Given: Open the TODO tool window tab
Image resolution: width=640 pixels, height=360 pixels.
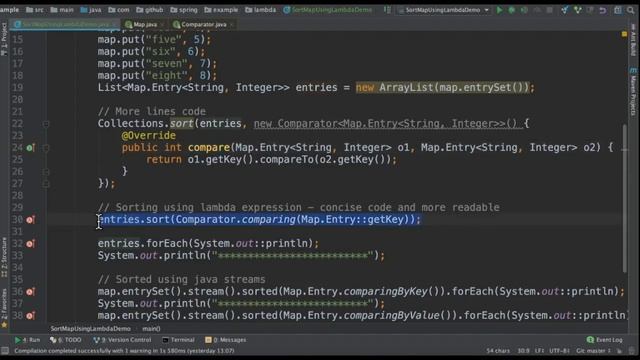Looking at the screenshot, I should tap(65, 340).
